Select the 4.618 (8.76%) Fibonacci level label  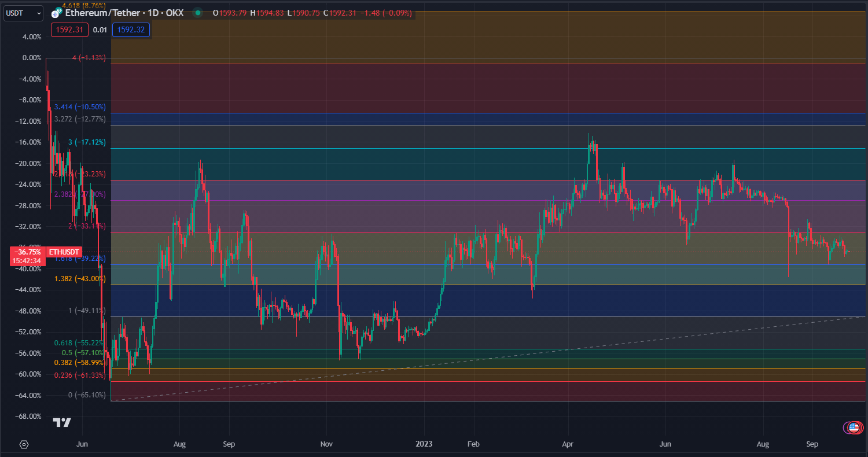[x=84, y=5]
